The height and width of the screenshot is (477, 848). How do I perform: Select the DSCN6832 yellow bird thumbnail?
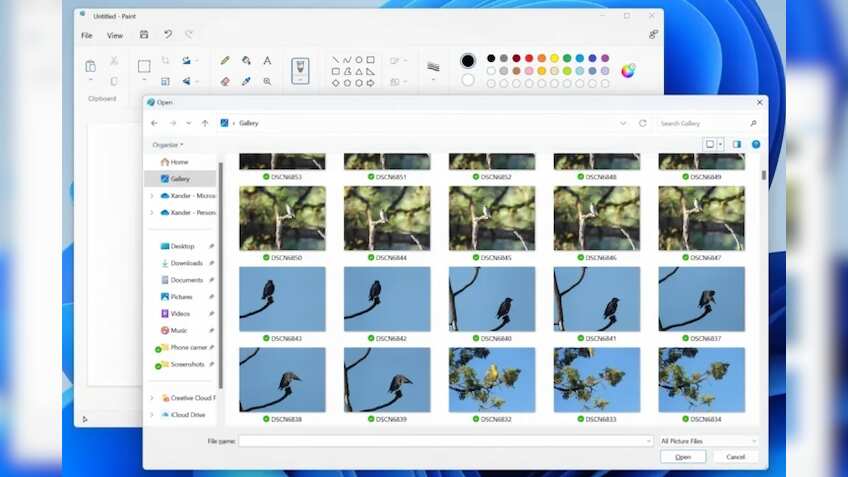tap(492, 380)
